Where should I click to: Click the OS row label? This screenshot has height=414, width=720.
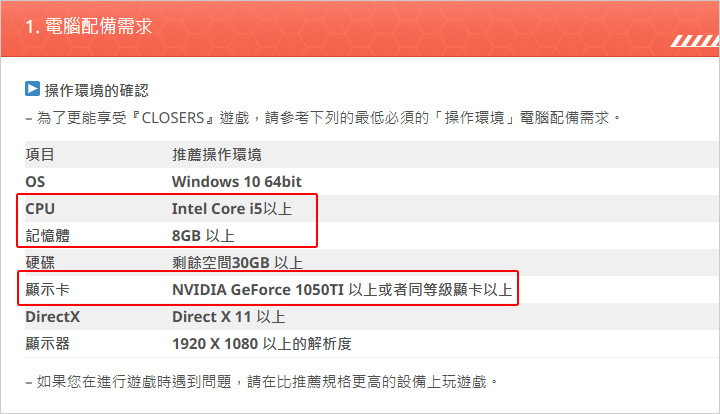pos(35,182)
